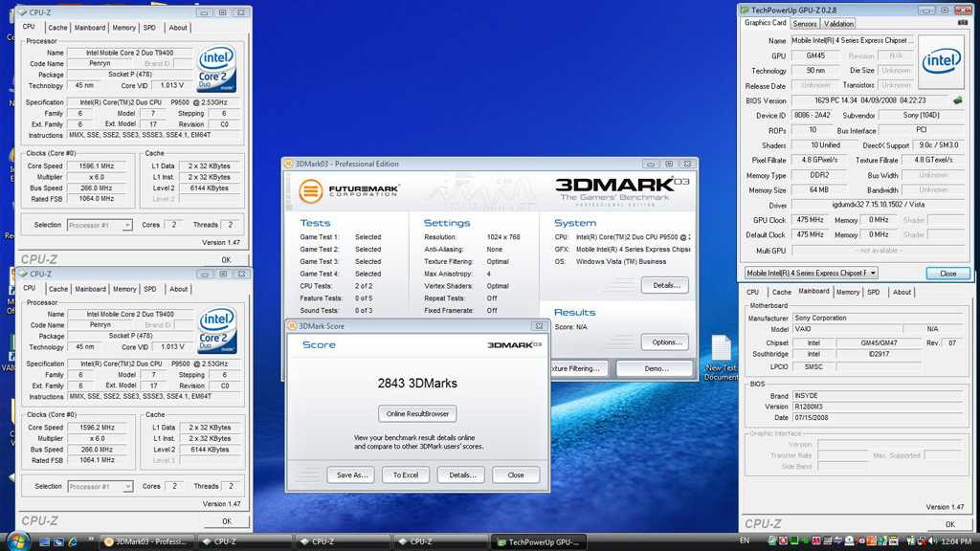This screenshot has height=551, width=980.
Task: Open the Cache tab in upper CPU-Z window
Action: coord(57,28)
